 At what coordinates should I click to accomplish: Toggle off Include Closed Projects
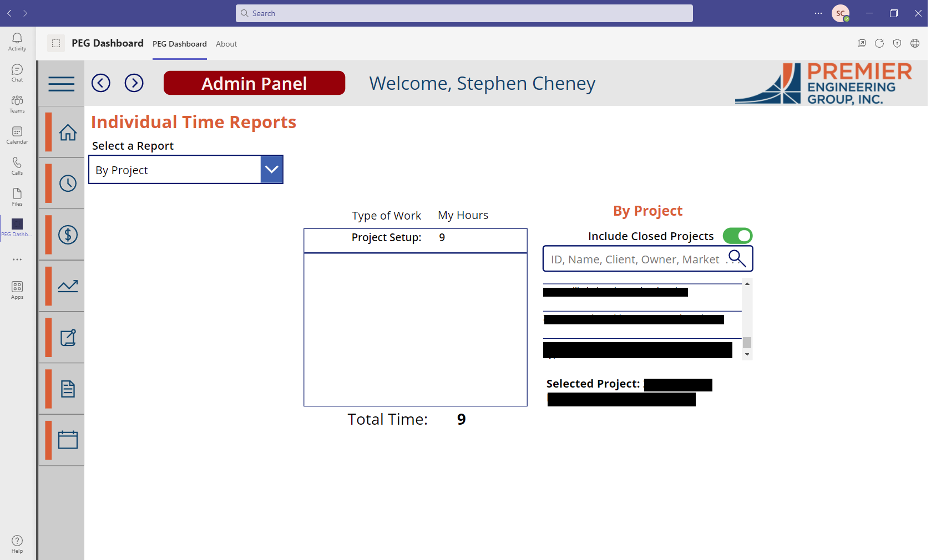coord(737,236)
